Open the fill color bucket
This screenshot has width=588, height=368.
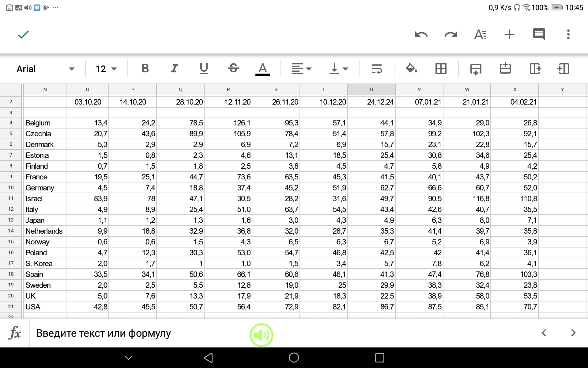[x=411, y=69]
